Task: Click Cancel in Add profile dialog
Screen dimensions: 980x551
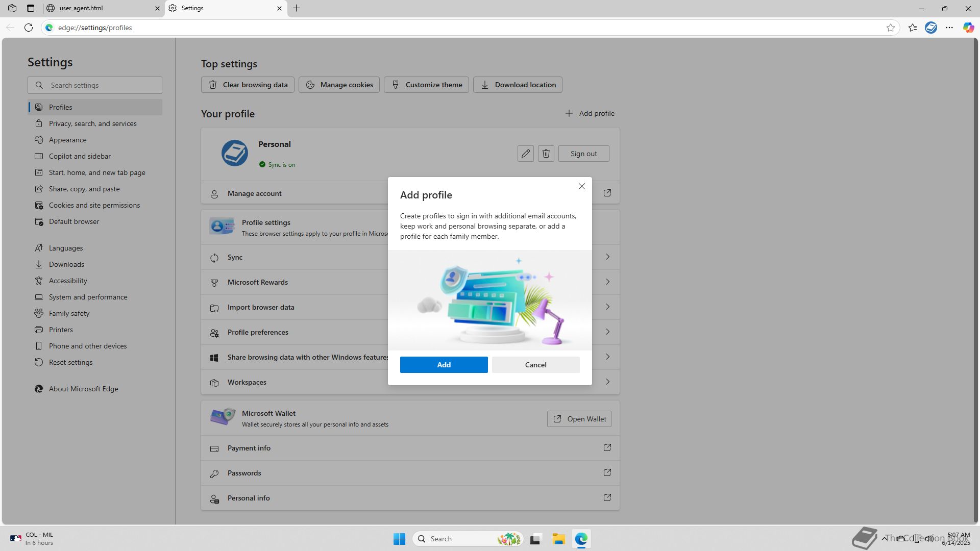Action: click(535, 365)
